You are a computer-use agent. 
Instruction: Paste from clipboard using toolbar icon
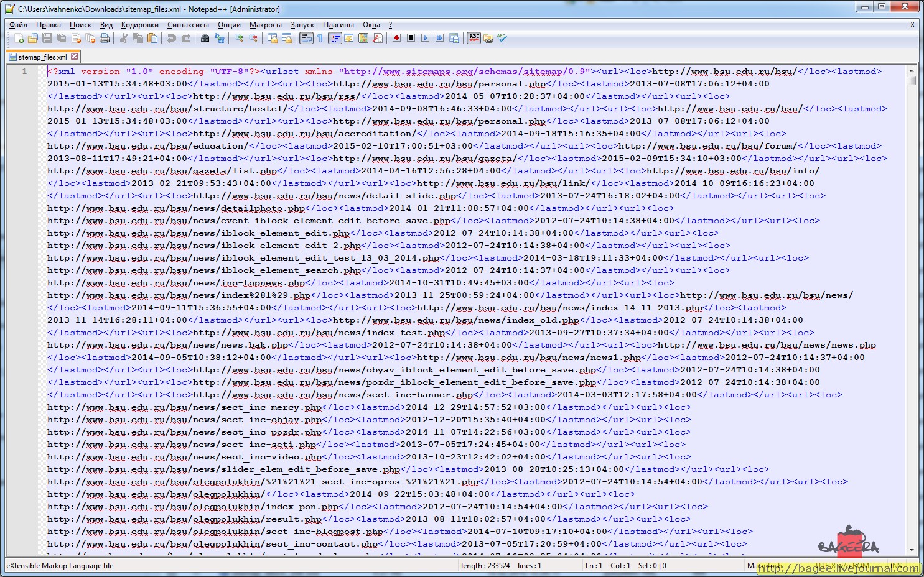[x=152, y=38]
